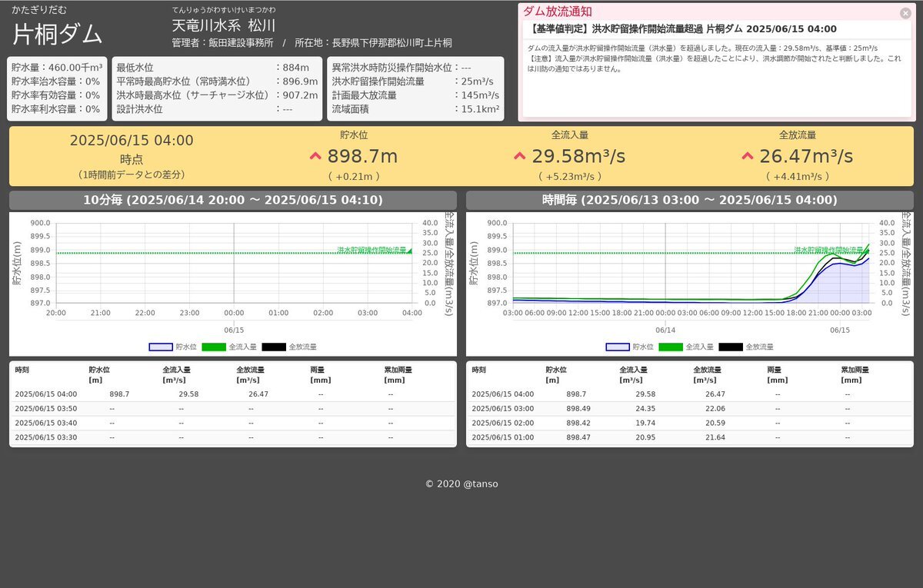The width and height of the screenshot is (923, 588).
Task: Click the 所在地 address text
Action: pyautogui.click(x=373, y=43)
